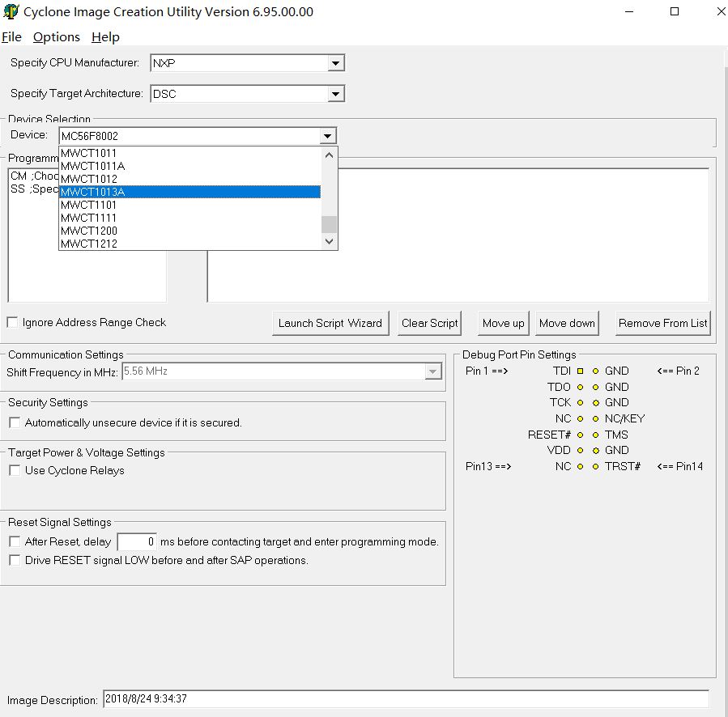Select MWCT1212 in device list

(x=189, y=244)
